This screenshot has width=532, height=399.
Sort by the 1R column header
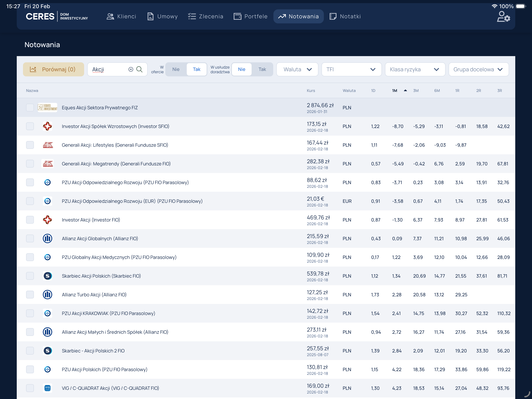pos(457,91)
